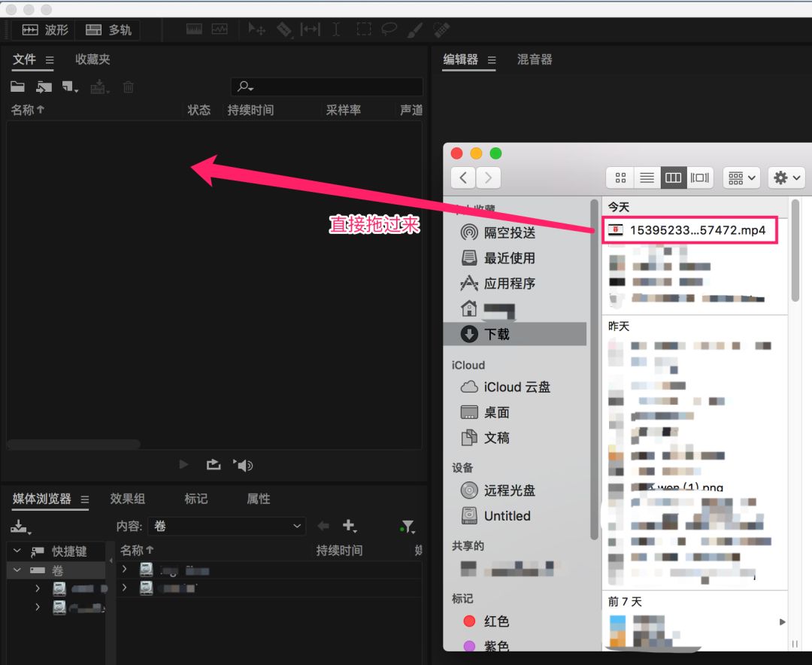Open Finder action gear menu
The width and height of the screenshot is (812, 665).
pos(786,178)
